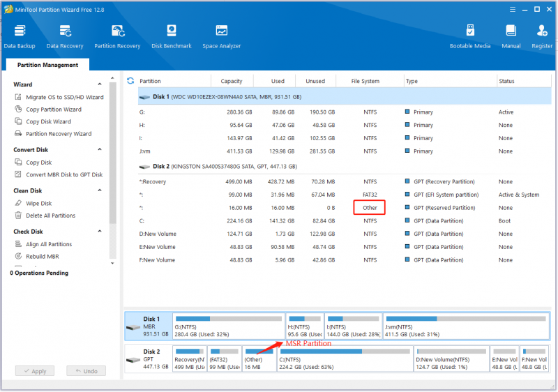This screenshot has height=392, width=558.
Task: Select Delete All Partitions
Action: point(45,216)
